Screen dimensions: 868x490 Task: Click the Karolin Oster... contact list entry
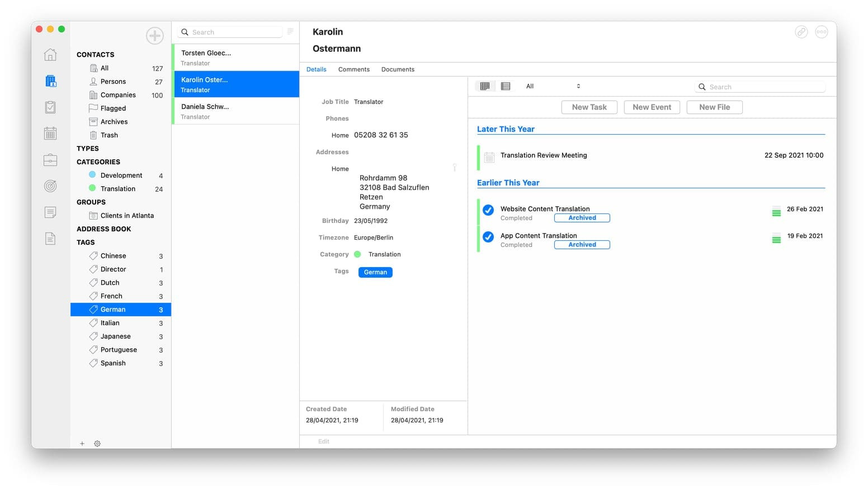click(x=235, y=84)
